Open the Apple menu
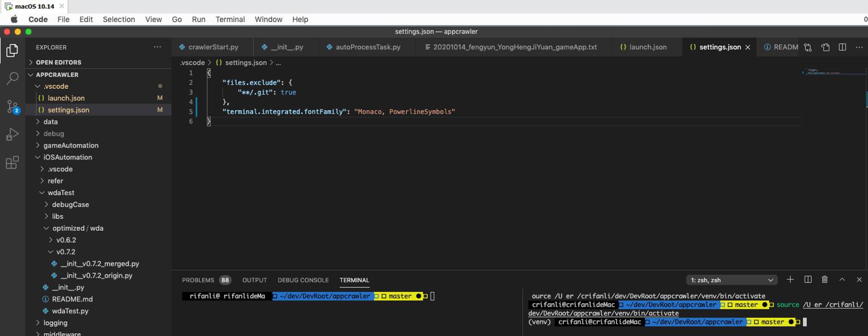 tap(14, 19)
